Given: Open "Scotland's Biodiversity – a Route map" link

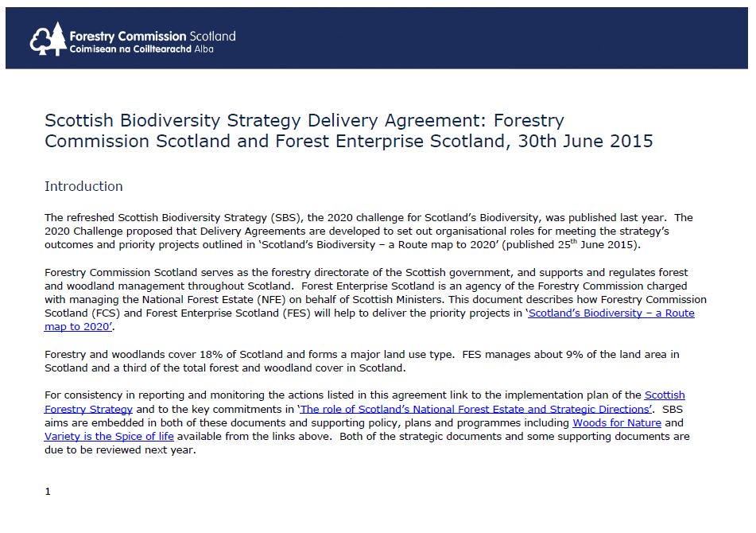Looking at the screenshot, I should point(611,313).
